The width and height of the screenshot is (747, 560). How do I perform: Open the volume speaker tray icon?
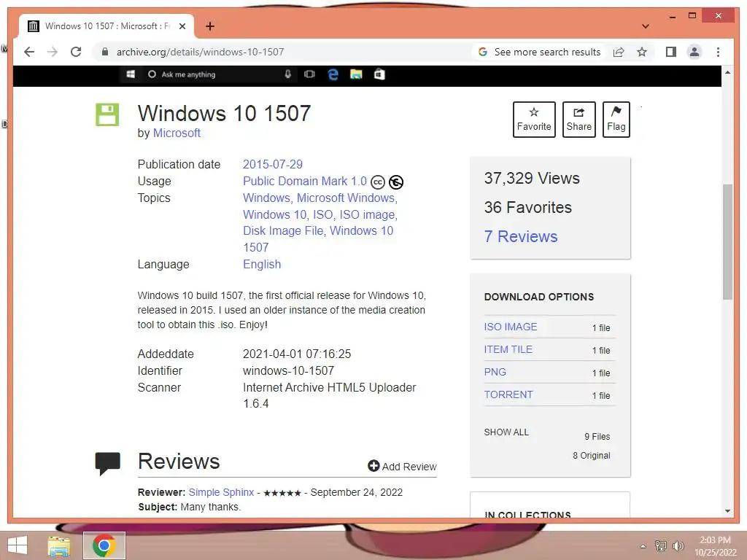point(678,545)
